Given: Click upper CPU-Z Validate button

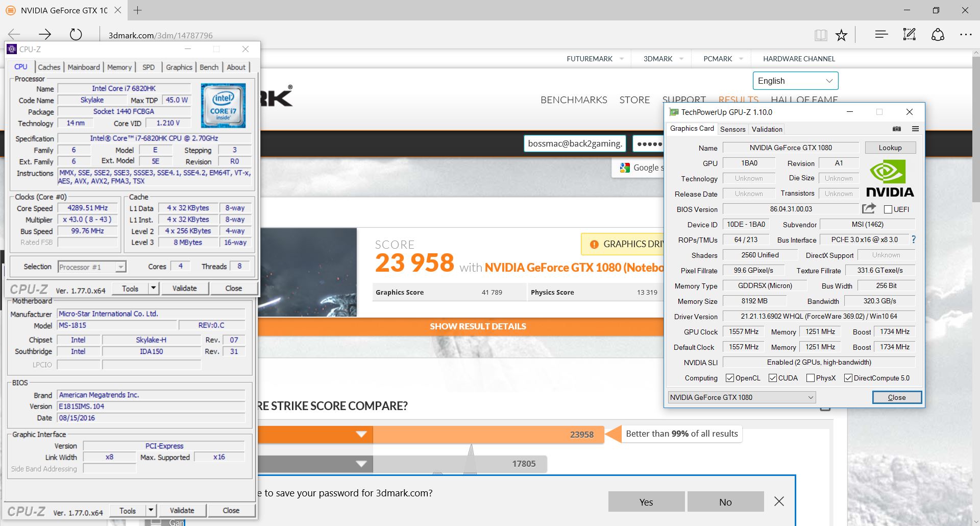Looking at the screenshot, I should pyautogui.click(x=185, y=289).
